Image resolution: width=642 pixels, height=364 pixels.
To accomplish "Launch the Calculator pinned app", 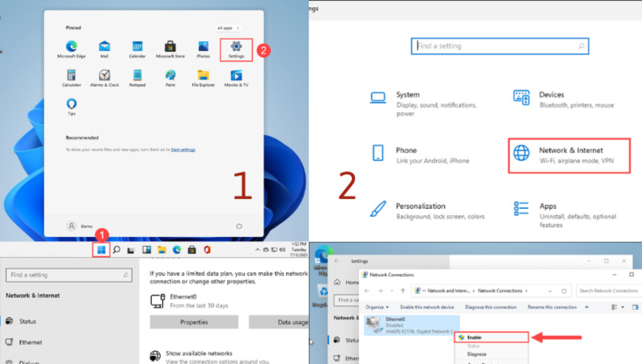I will point(72,78).
